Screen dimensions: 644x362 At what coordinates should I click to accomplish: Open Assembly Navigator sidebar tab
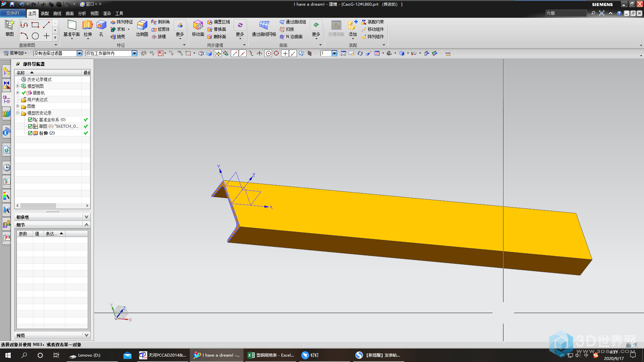click(6, 71)
